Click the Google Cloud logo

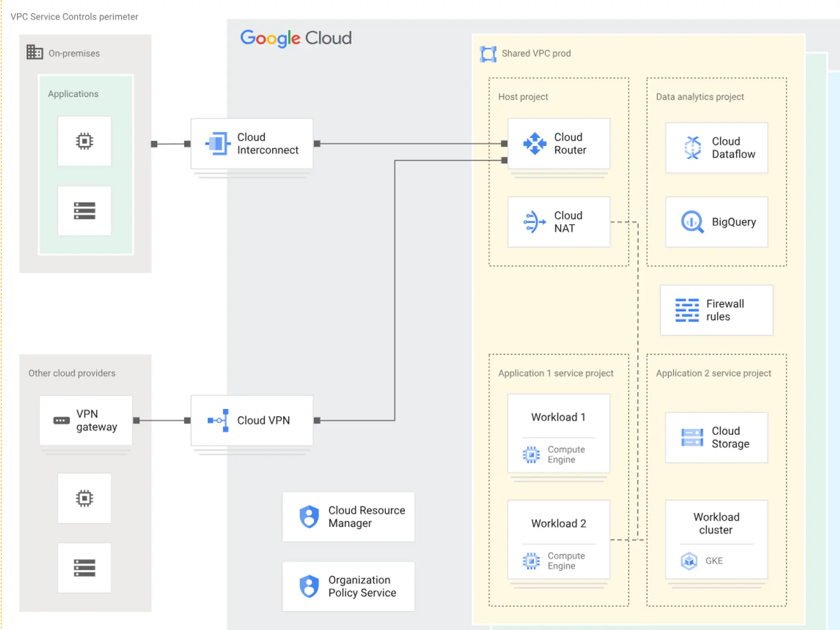click(296, 38)
